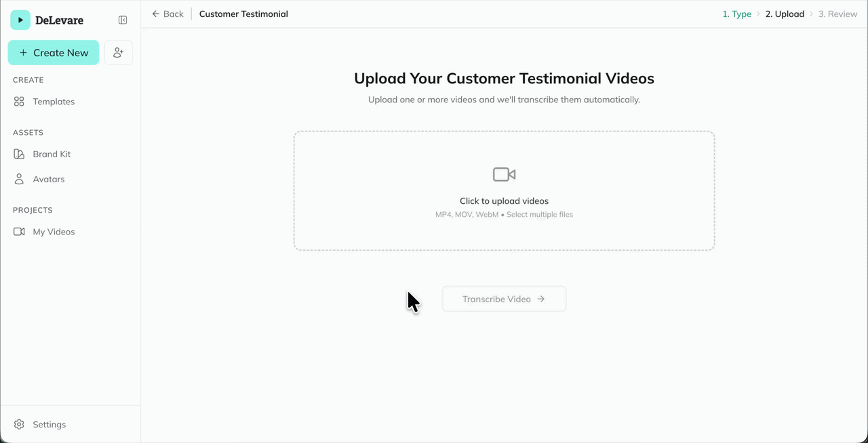The image size is (868, 443).
Task: Click the Templates grid icon
Action: 19,102
